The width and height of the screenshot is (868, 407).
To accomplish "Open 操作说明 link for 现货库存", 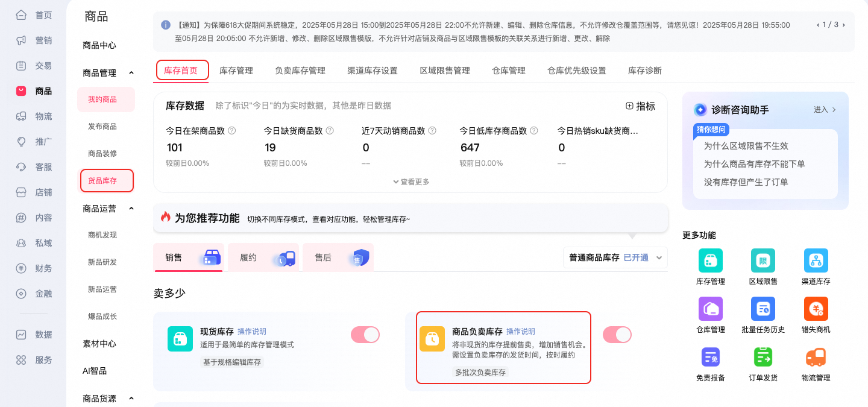I will [252, 332].
